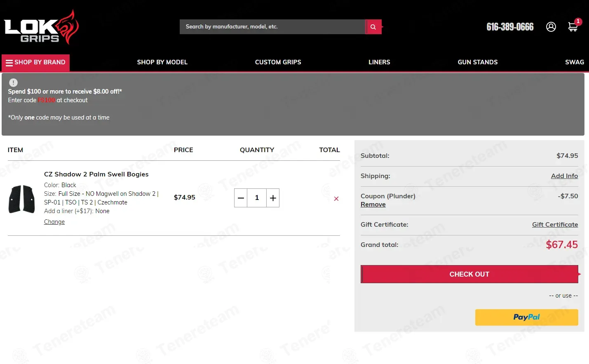Click the 'Shipping:' label

click(375, 176)
